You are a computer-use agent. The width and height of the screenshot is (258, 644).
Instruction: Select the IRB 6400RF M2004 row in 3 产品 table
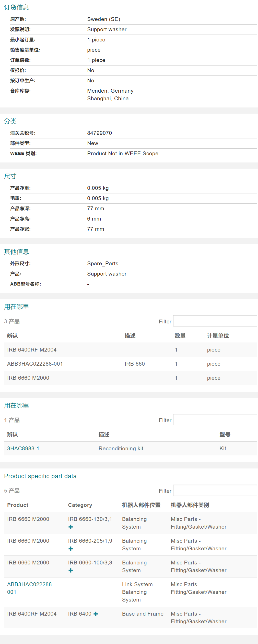[x=32, y=350]
